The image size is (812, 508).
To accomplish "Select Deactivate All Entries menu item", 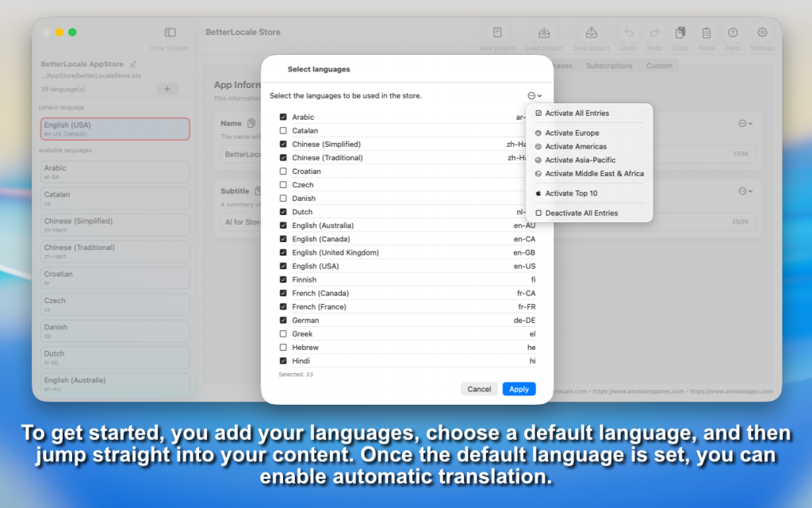I will 580,214.
